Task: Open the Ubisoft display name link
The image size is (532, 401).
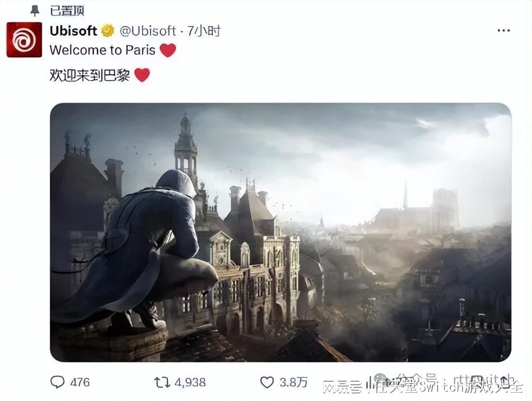Action: [x=74, y=31]
